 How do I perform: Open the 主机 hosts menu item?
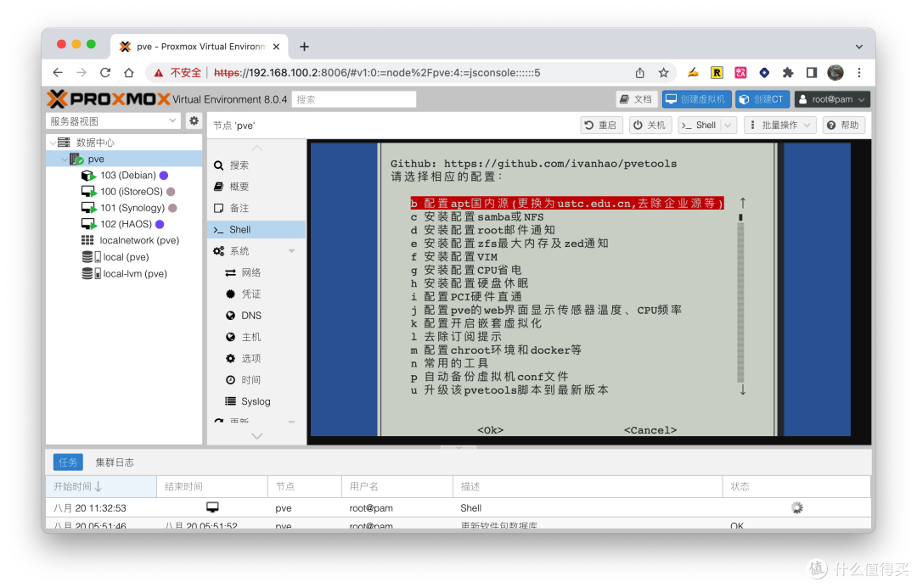[x=256, y=337]
